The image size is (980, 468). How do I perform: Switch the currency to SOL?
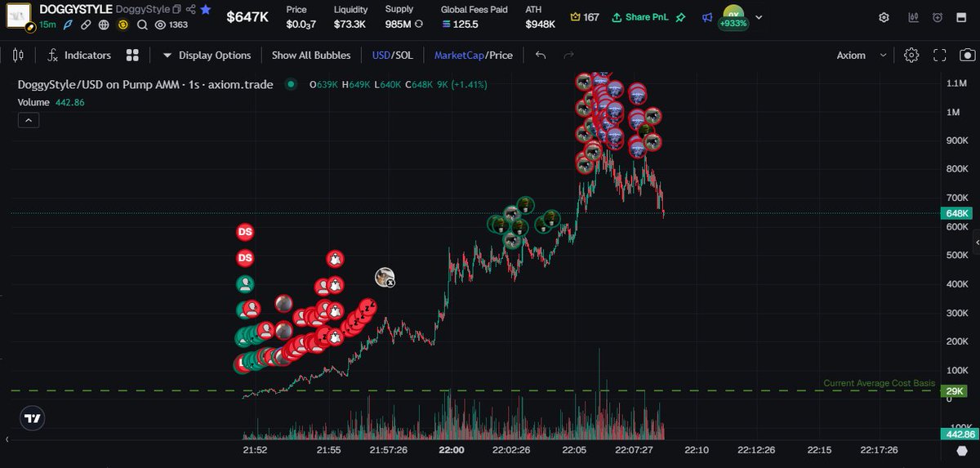tap(403, 55)
